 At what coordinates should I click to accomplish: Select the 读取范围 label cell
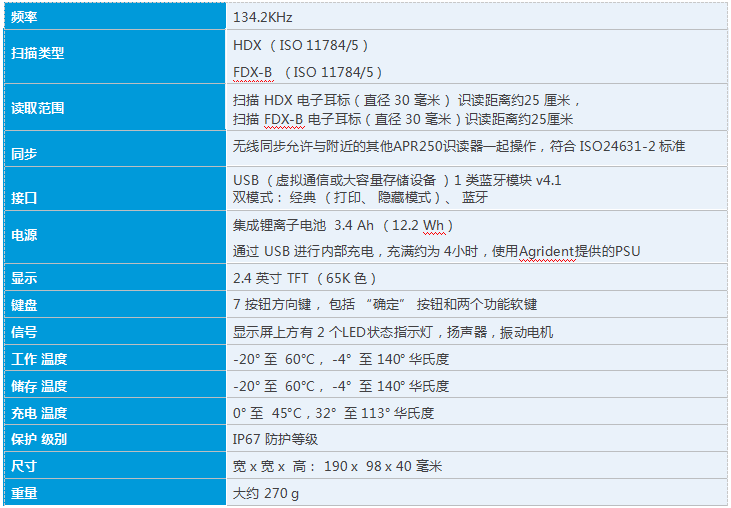pyautogui.click(x=37, y=107)
